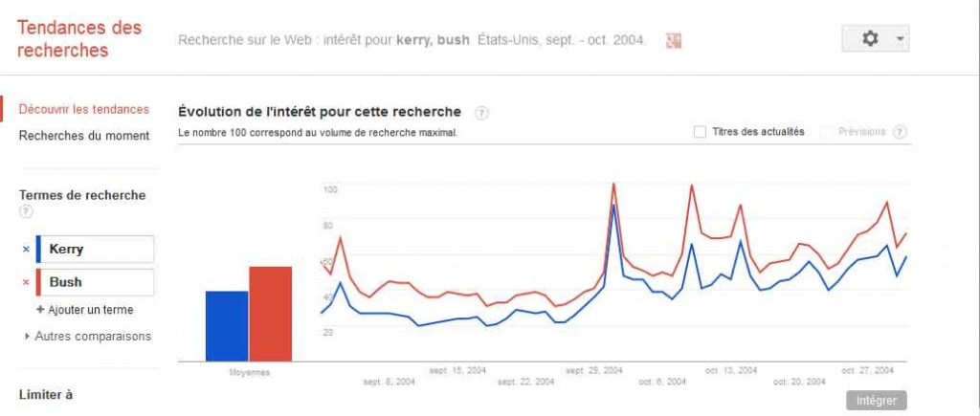Image resolution: width=980 pixels, height=416 pixels.
Task: Select Découvrir les tendances
Action: coord(84,109)
